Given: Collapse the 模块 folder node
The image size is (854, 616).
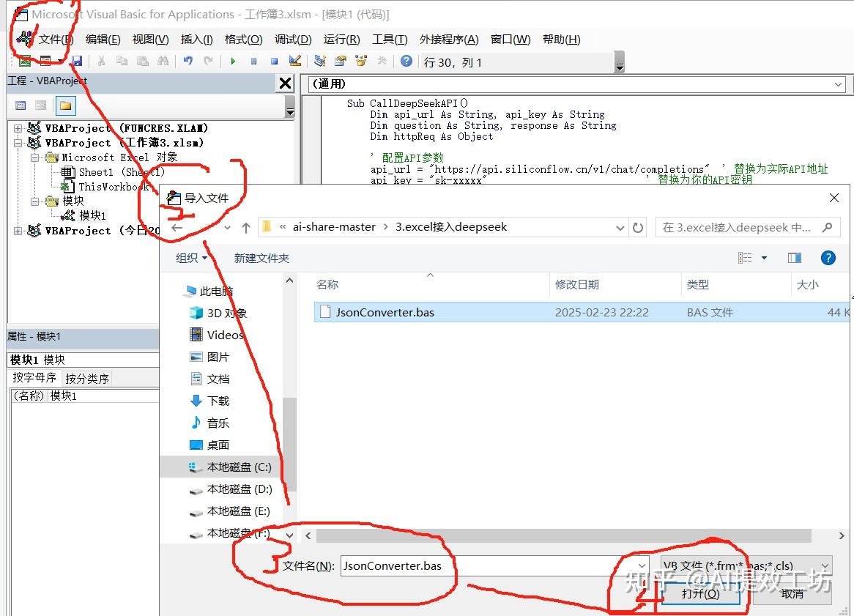Looking at the screenshot, I should point(35,201).
